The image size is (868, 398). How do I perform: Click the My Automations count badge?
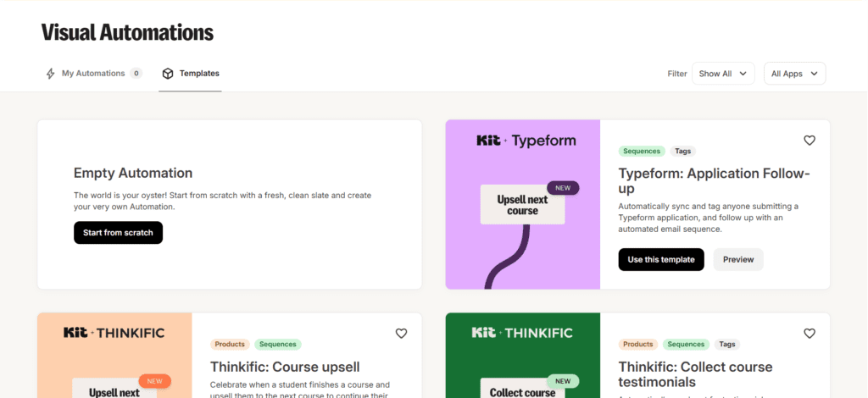point(136,73)
